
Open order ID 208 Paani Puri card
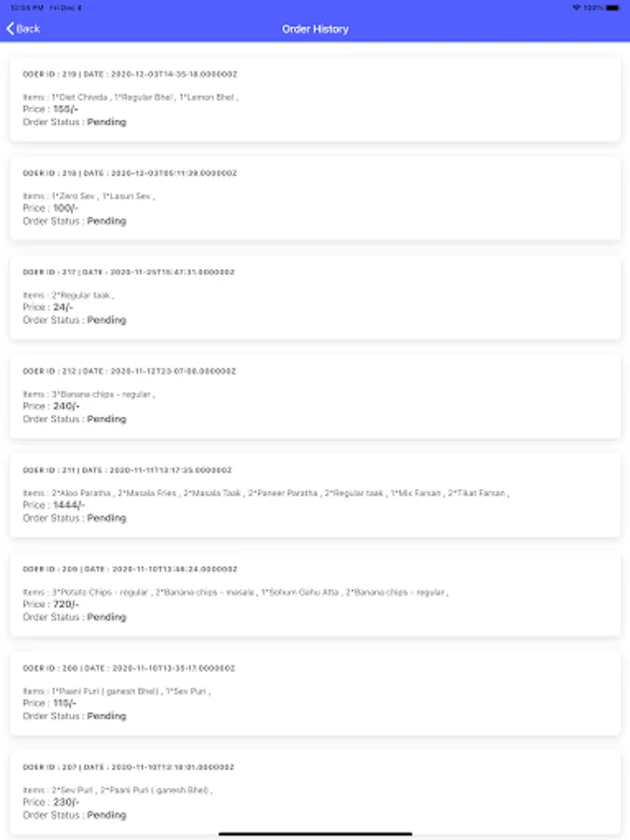pyautogui.click(x=315, y=693)
